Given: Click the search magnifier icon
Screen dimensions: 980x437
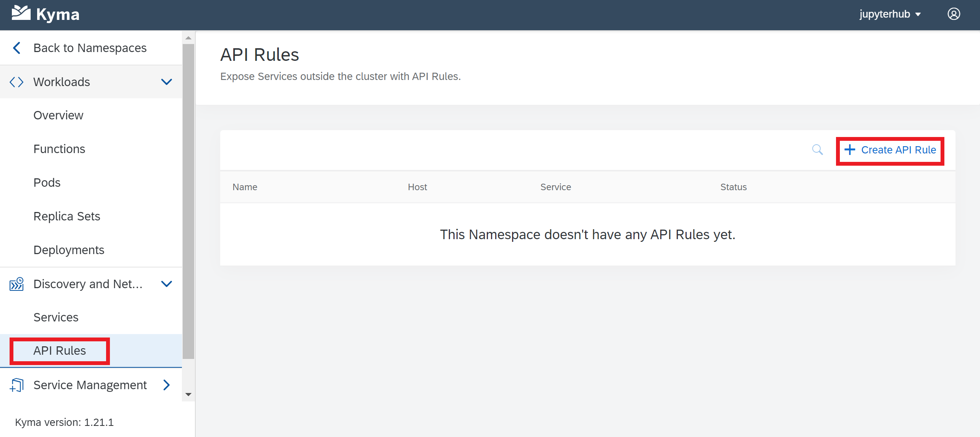Looking at the screenshot, I should (817, 150).
